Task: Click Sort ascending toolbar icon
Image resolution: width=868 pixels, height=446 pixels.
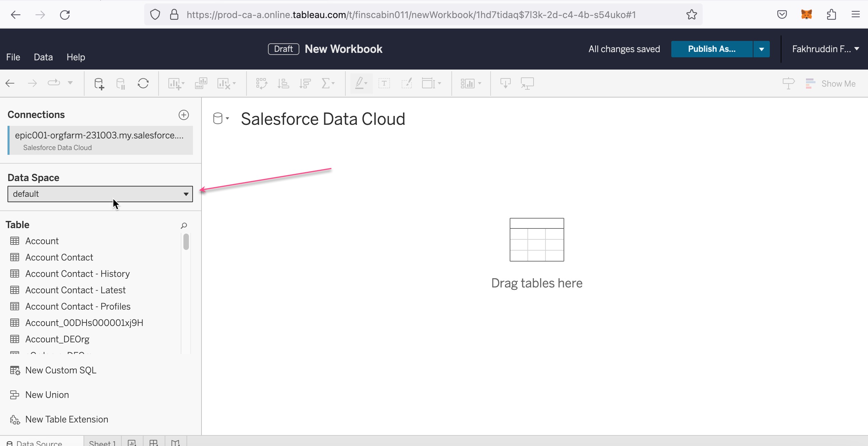Action: (283, 84)
